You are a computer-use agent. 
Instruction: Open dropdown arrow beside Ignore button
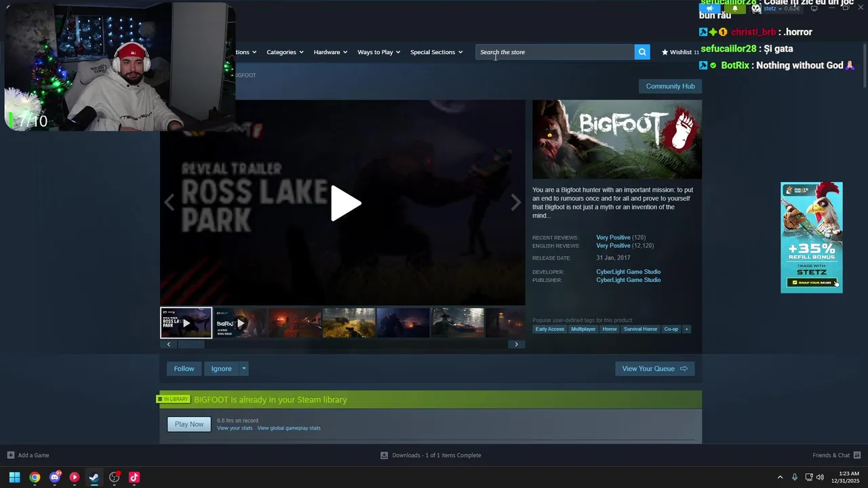pos(244,369)
